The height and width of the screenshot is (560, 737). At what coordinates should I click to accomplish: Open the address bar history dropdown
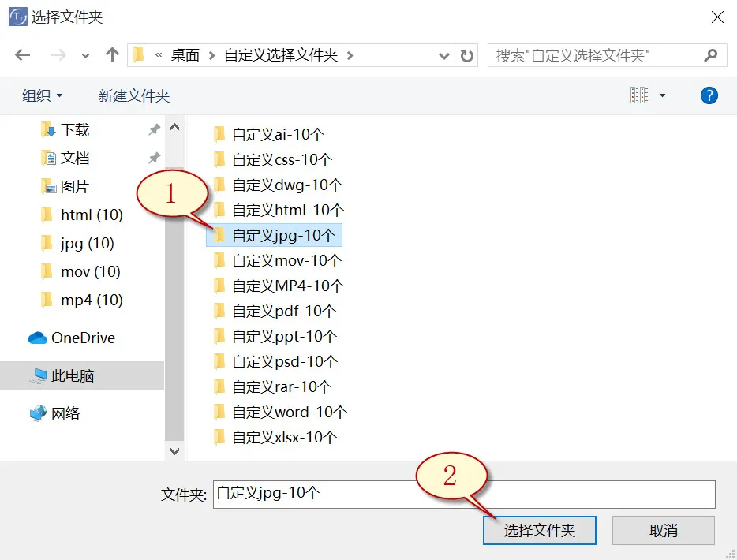(444, 54)
